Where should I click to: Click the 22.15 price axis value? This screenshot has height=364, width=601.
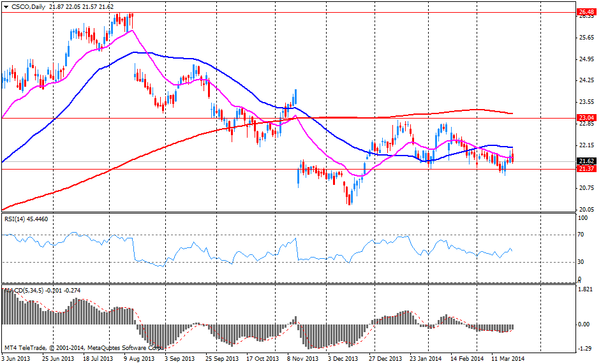click(587, 145)
